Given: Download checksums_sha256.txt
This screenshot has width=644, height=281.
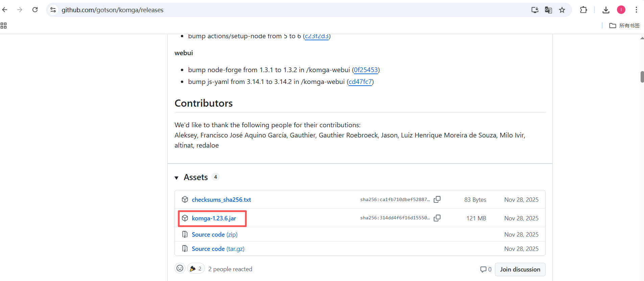Looking at the screenshot, I should 221,200.
